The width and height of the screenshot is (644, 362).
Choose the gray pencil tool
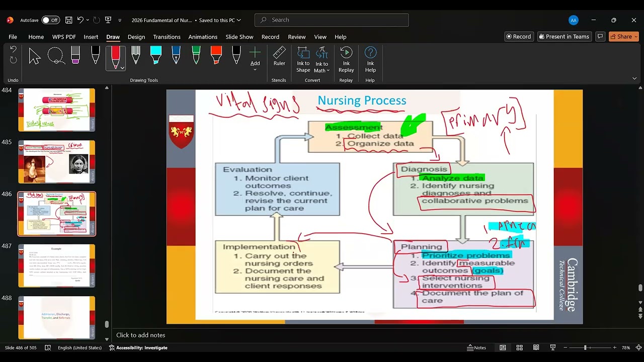[x=136, y=55]
